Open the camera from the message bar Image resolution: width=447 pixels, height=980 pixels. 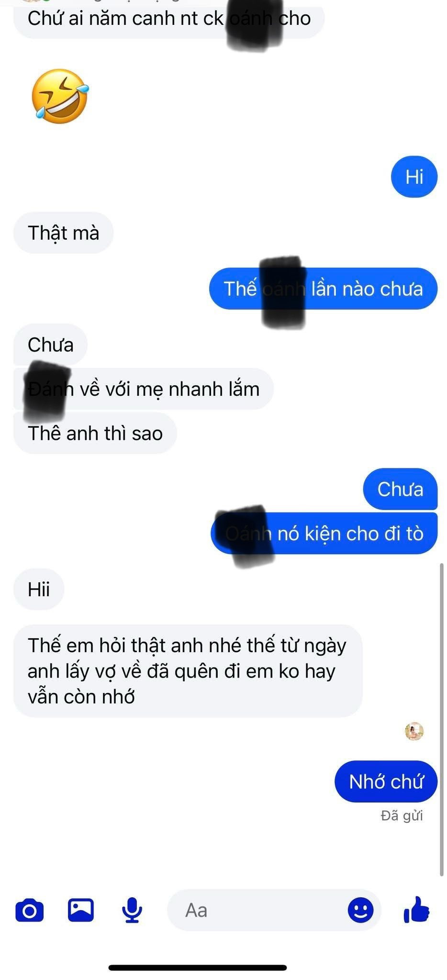(x=30, y=910)
